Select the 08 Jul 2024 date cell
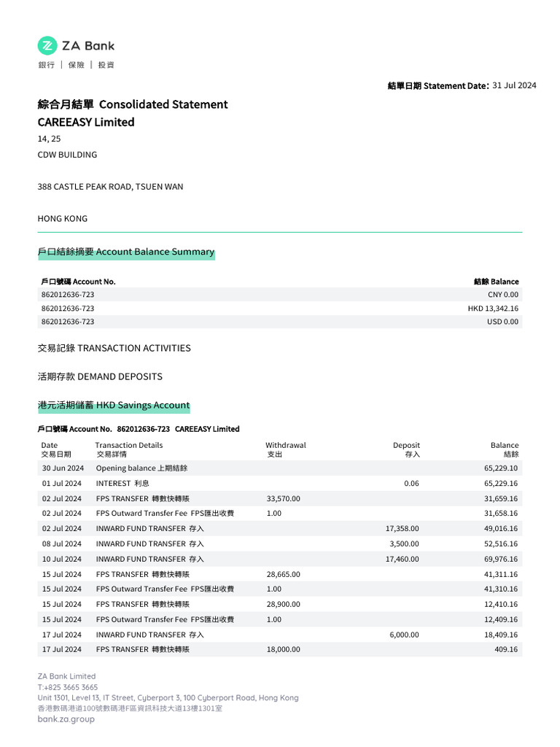Viewport: 560px width, 747px height. coord(62,544)
